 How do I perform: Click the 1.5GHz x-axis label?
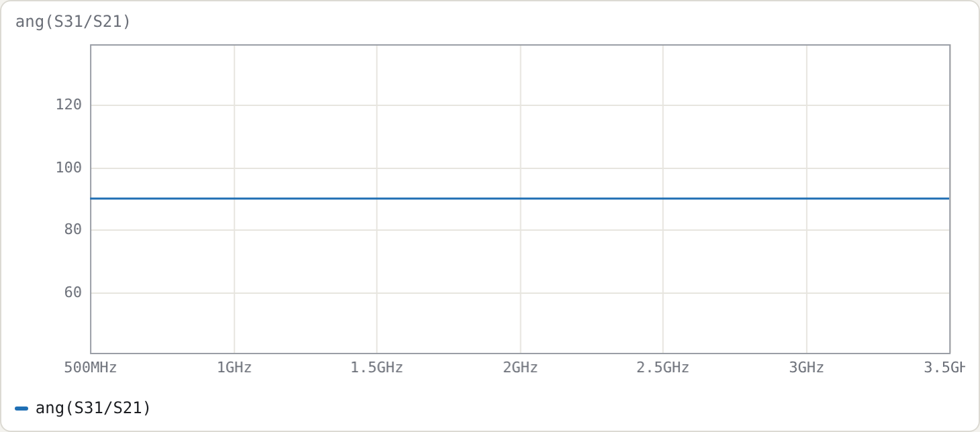(x=377, y=368)
